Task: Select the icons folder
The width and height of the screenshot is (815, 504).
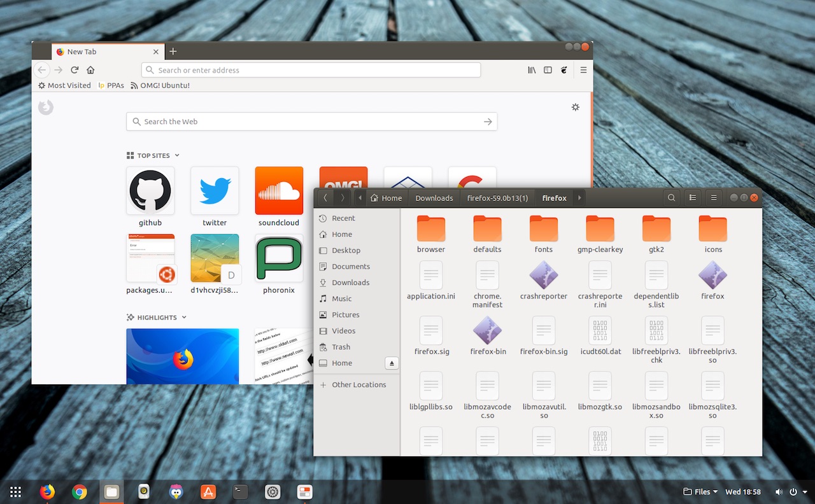Action: click(713, 234)
